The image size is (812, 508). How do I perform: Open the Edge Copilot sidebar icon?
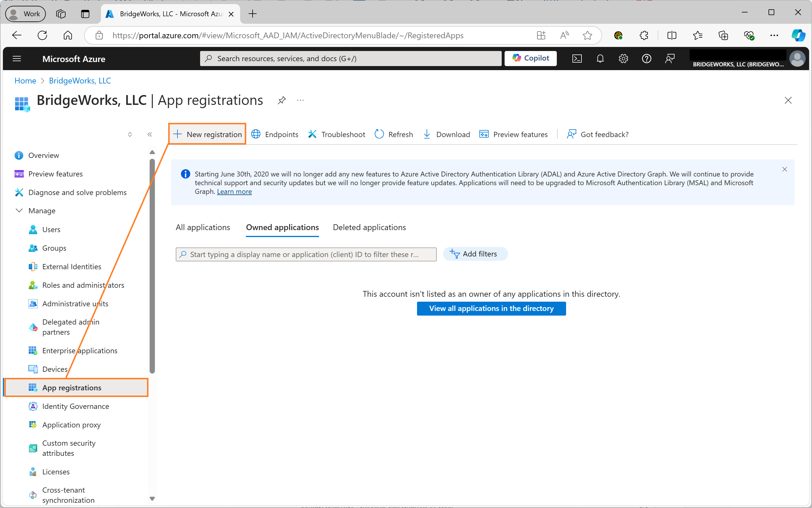click(798, 35)
